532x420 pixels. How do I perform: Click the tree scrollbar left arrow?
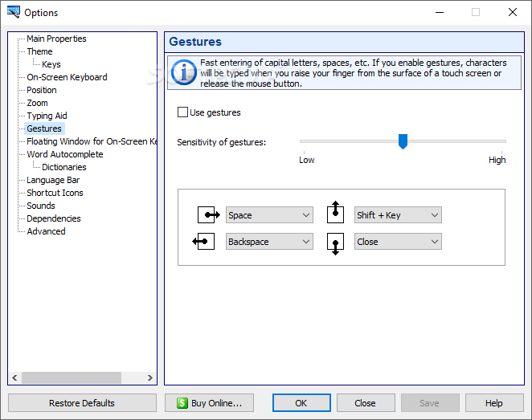pyautogui.click(x=14, y=377)
